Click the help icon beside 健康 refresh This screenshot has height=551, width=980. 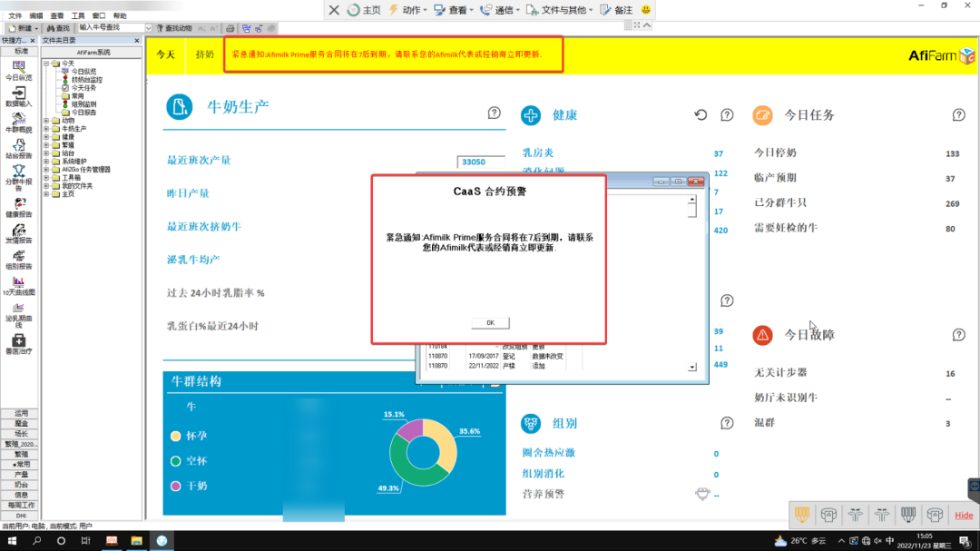[x=727, y=115]
